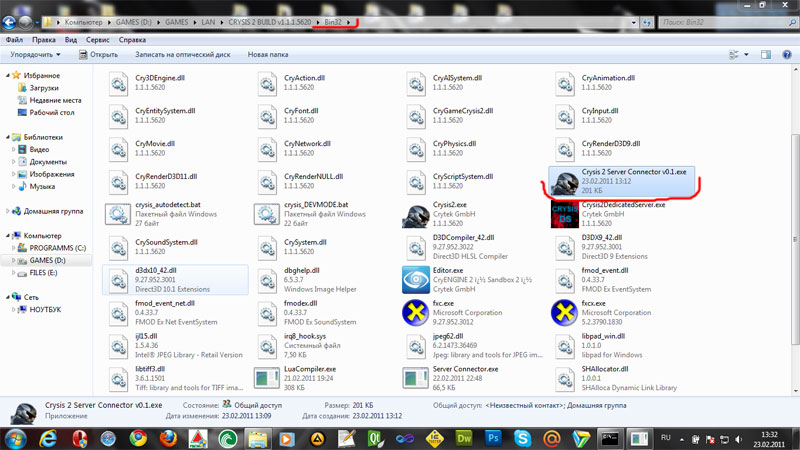This screenshot has width=800, height=450.
Task: Click Записать на оптический диск button
Action: pos(183,55)
